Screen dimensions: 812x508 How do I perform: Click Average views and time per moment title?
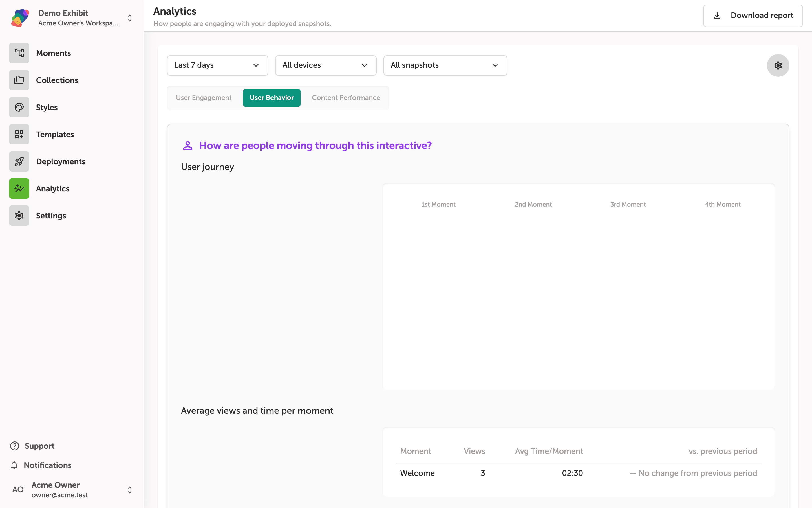257,411
